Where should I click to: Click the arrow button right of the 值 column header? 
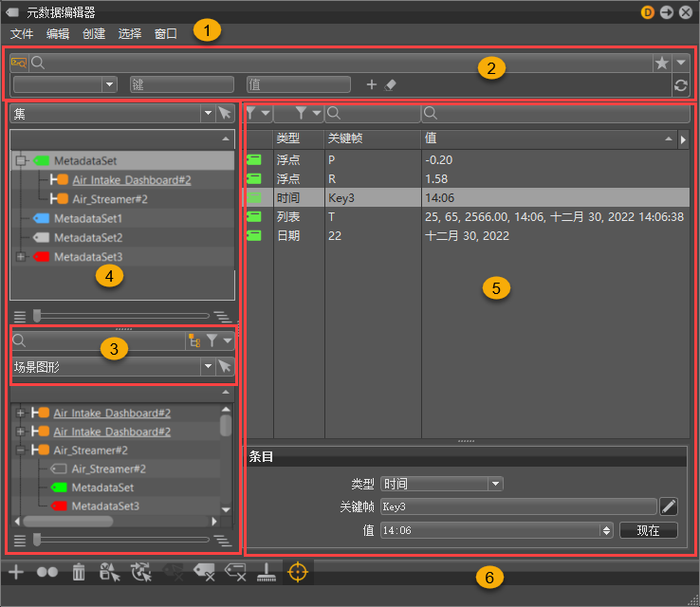point(683,139)
